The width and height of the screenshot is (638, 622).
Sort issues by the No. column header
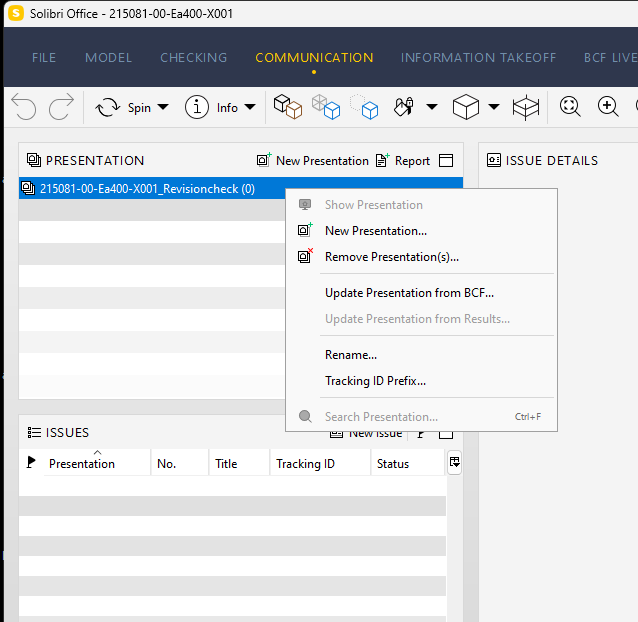click(x=180, y=463)
